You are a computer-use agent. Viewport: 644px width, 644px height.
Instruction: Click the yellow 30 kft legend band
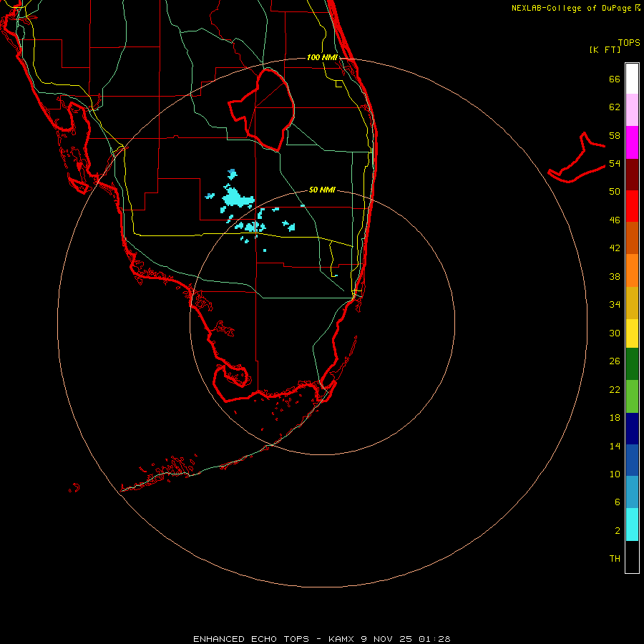(x=632, y=333)
